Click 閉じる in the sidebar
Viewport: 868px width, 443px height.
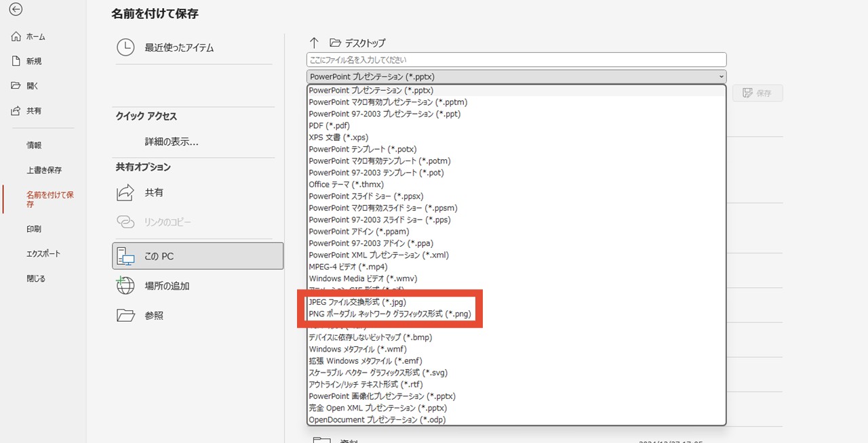[36, 278]
